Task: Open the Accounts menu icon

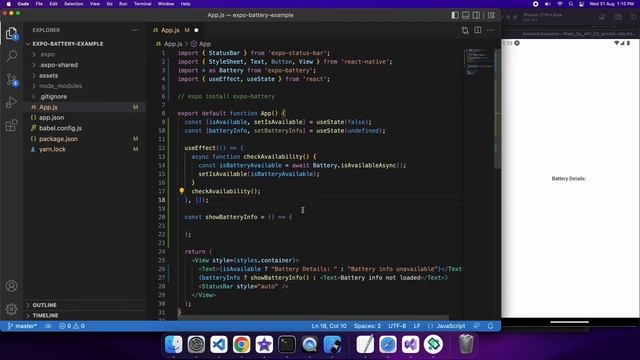Action: click(11, 286)
